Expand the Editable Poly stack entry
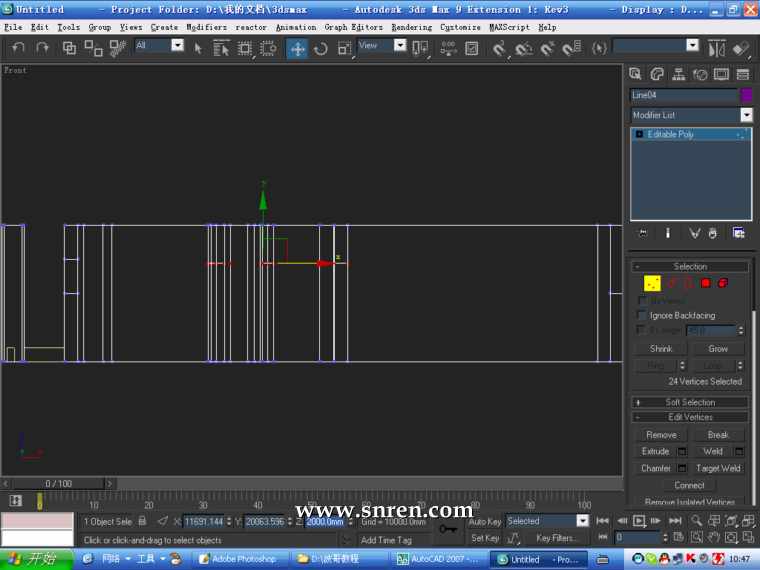The height and width of the screenshot is (570, 760). (x=639, y=134)
